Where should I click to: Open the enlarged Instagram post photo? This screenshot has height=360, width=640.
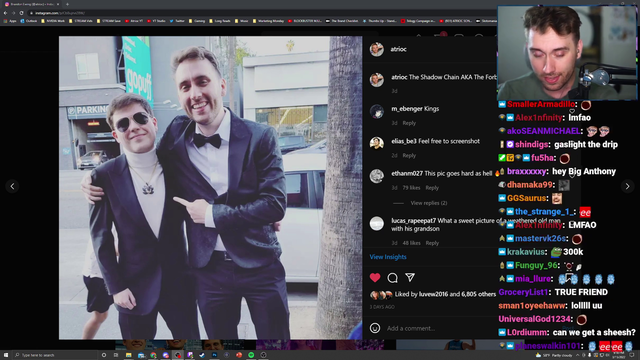[210, 188]
